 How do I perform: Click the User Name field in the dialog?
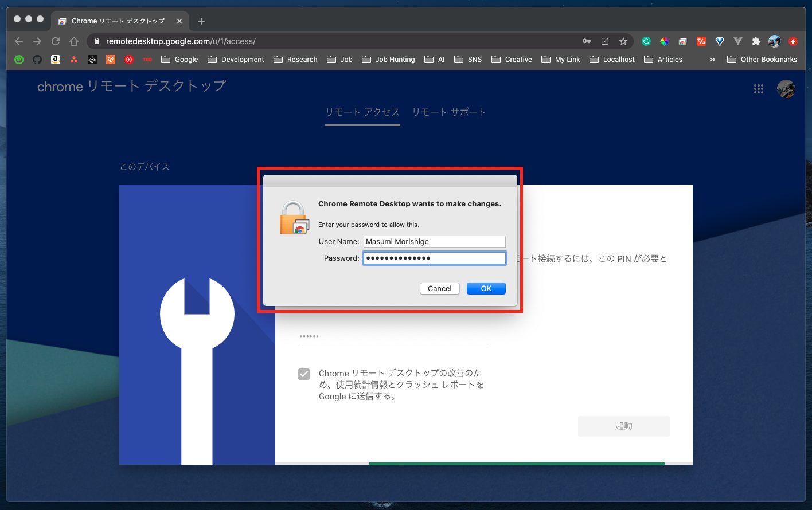(x=434, y=241)
